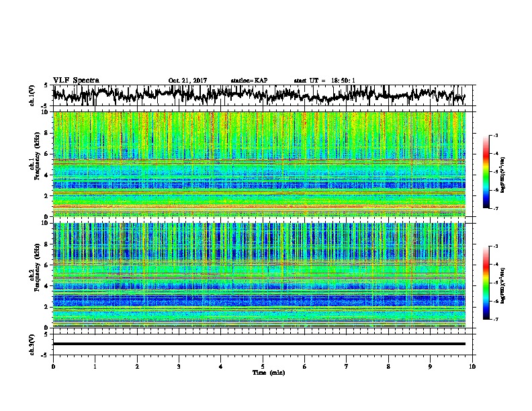Click time axis tick label 1
The image size is (532, 411).
click(x=95, y=367)
